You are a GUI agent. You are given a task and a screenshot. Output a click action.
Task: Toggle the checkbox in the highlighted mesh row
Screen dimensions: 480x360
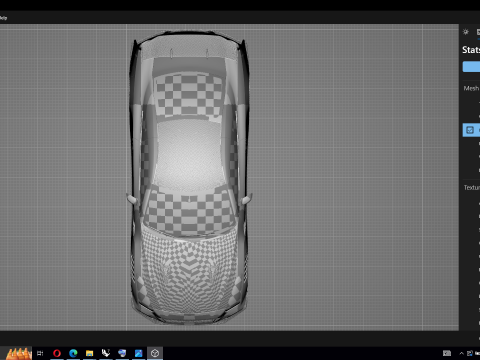pos(470,130)
